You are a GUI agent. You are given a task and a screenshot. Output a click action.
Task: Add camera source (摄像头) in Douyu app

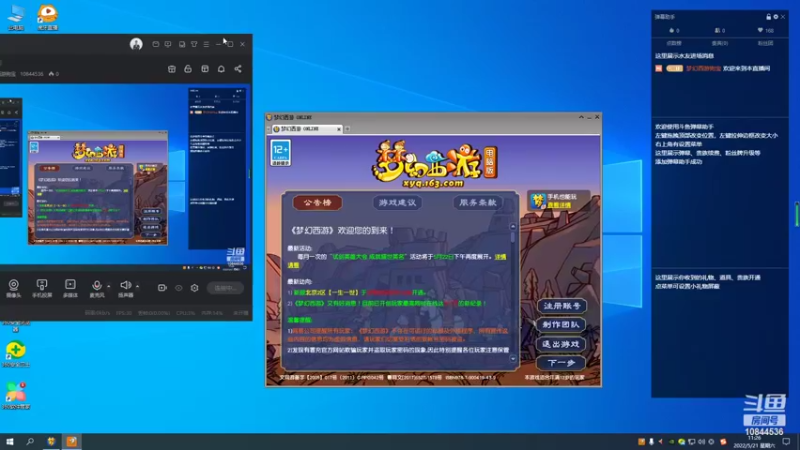[14, 288]
